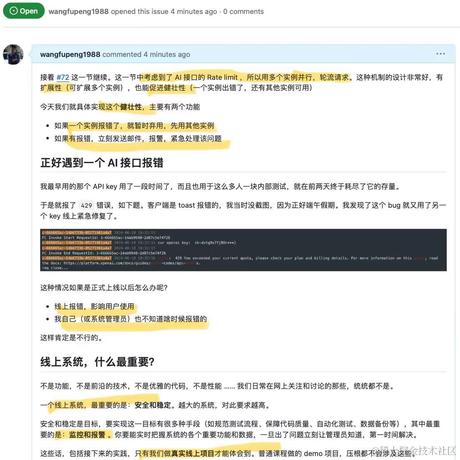The width and height of the screenshot is (460, 460).
Task: Click bullet '如果一个实例报错了，就暂时弃用，先用其他实例'
Action: (134, 126)
